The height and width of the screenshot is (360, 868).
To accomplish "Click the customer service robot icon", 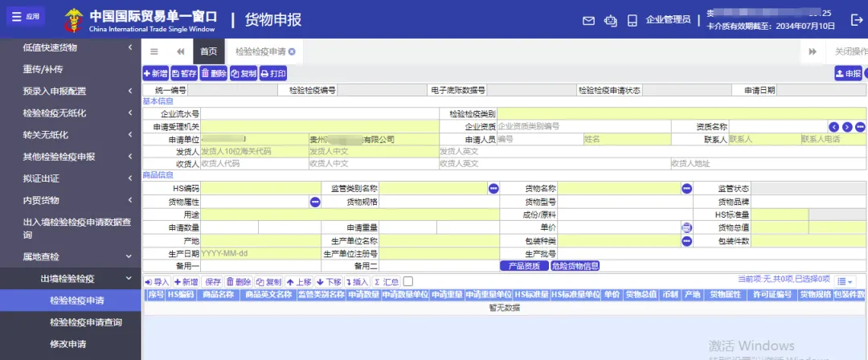I will click(611, 21).
